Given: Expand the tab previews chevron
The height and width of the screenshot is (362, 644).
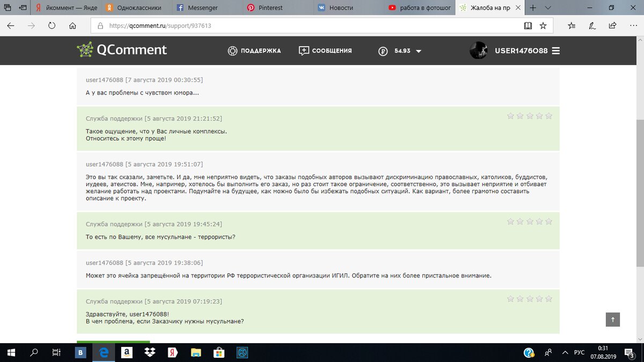Looking at the screenshot, I should pyautogui.click(x=548, y=8).
